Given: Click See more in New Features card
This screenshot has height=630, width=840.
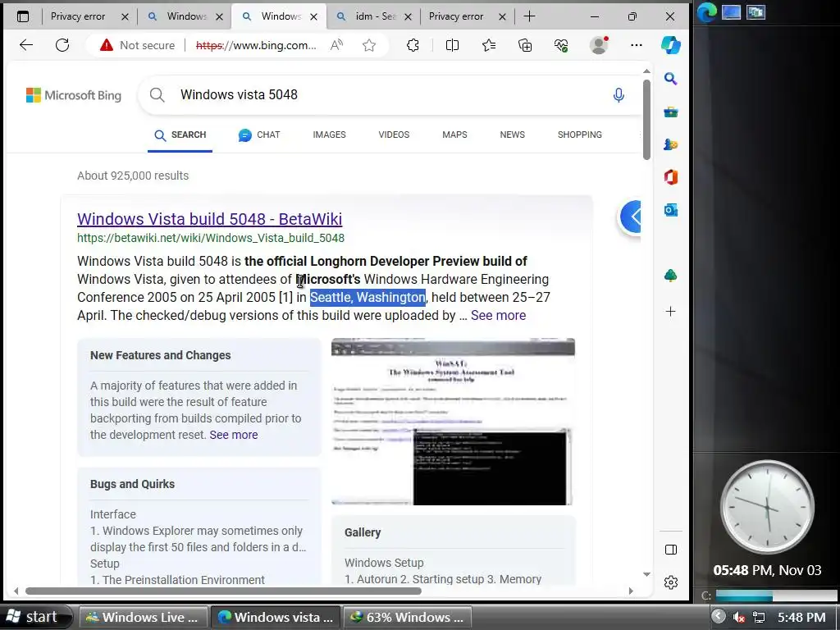Looking at the screenshot, I should 234,435.
